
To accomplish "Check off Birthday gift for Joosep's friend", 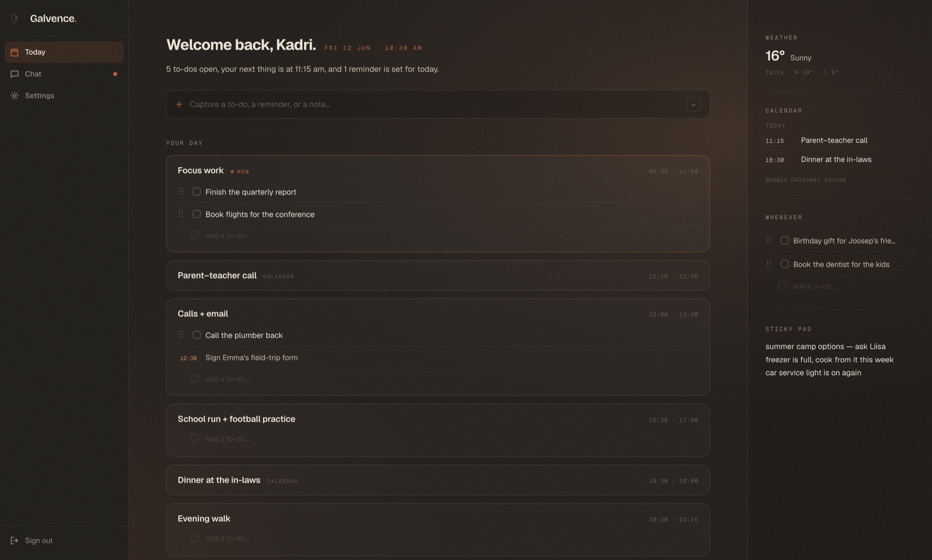I will tap(784, 240).
